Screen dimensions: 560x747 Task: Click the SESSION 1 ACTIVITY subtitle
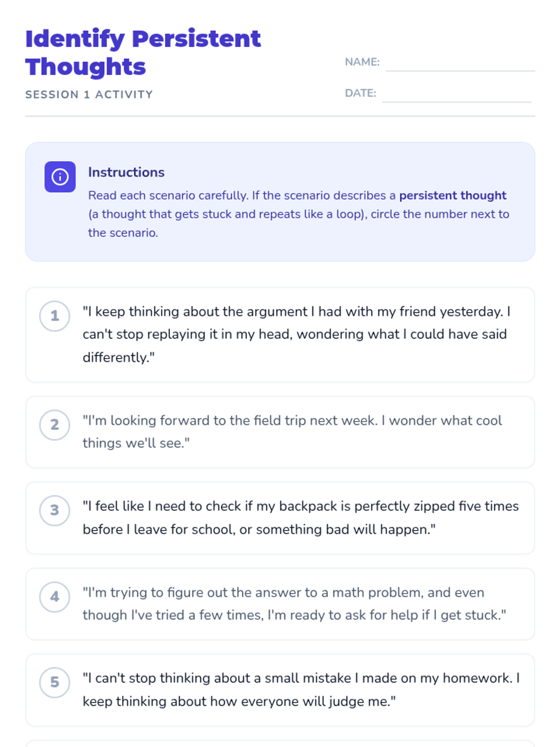click(89, 94)
